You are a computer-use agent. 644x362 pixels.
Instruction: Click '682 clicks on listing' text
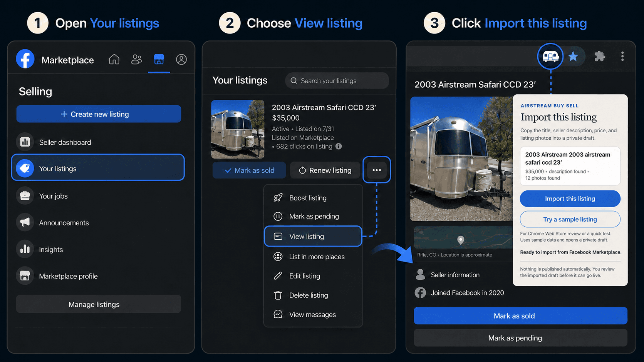(x=304, y=146)
